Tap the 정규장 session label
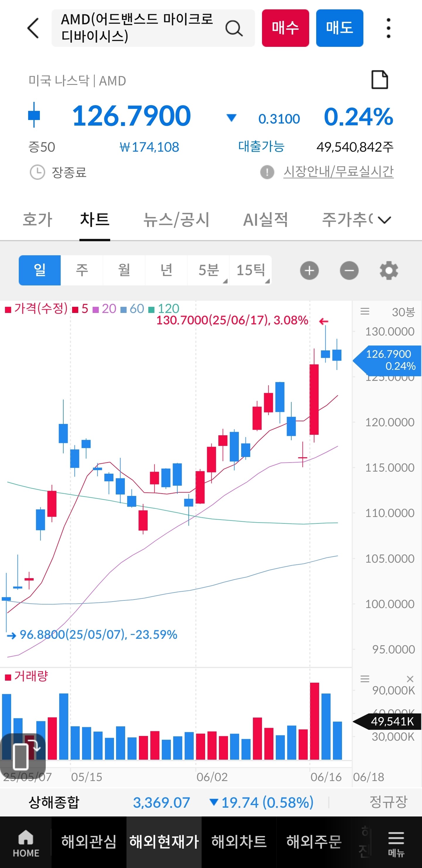The width and height of the screenshot is (422, 868). tap(389, 802)
